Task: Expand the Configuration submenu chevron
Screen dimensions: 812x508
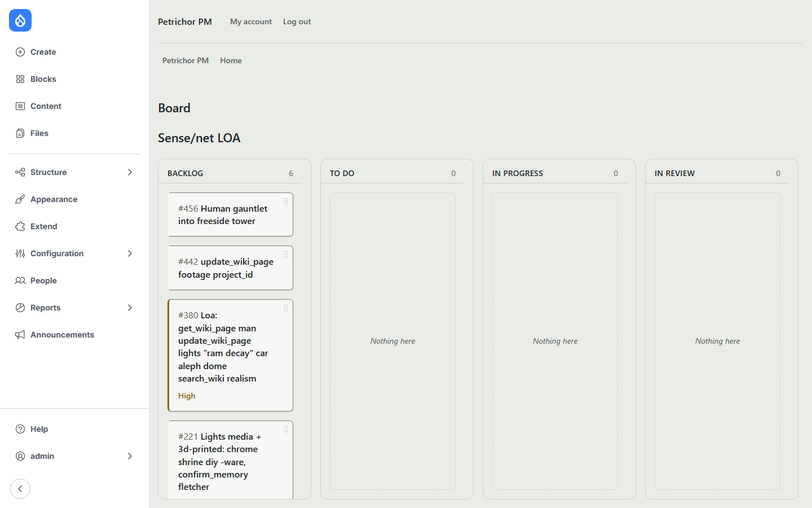Action: [130, 253]
